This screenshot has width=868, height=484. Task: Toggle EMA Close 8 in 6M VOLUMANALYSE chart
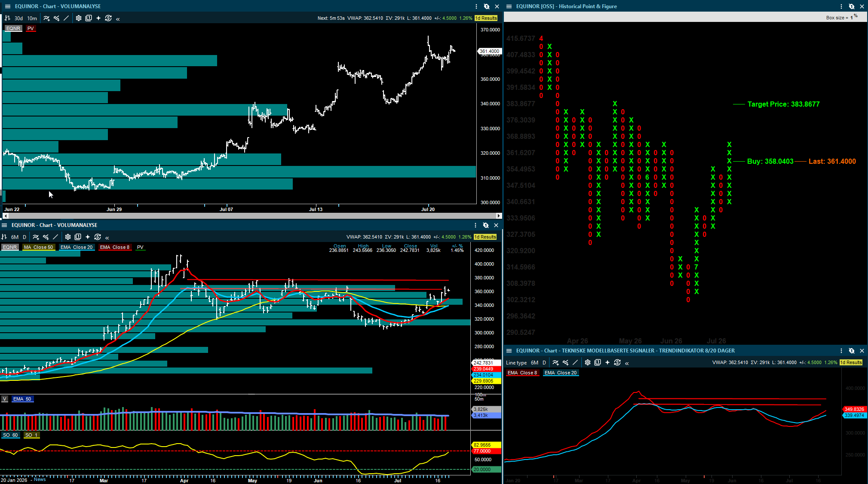[x=115, y=247]
